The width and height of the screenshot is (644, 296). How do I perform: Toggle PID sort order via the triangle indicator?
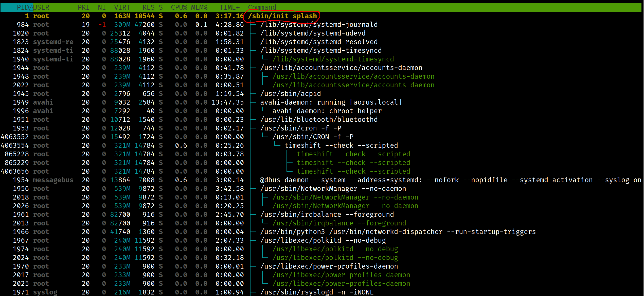tap(31, 7)
